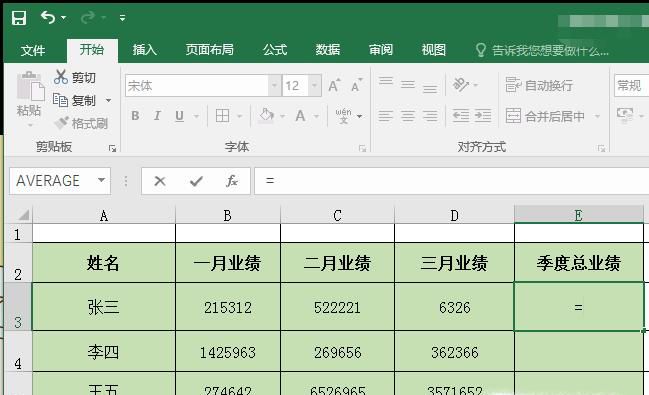Toggle Underline formatting
Image resolution: width=649 pixels, height=395 pixels.
[179, 116]
